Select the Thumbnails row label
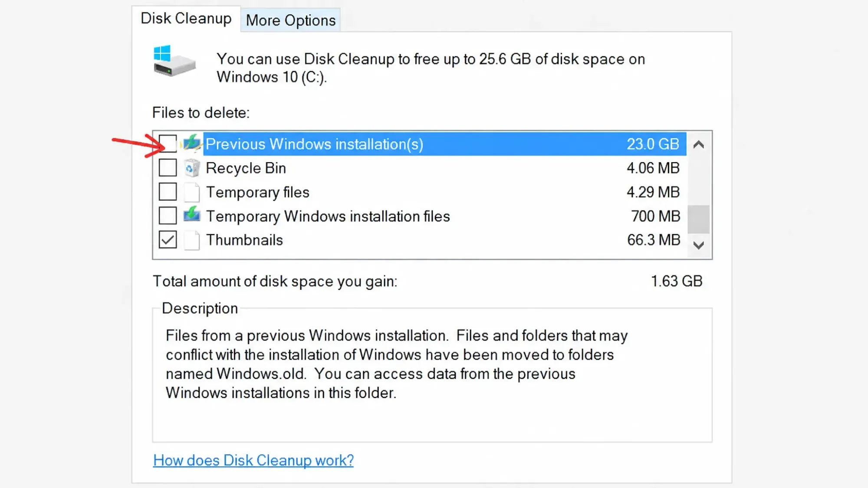868x488 pixels. 244,240
